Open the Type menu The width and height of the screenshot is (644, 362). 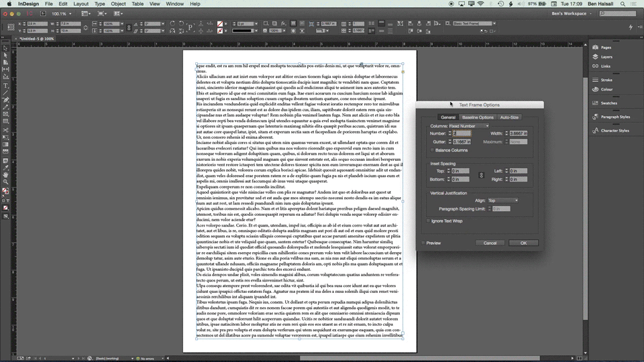[x=100, y=4]
